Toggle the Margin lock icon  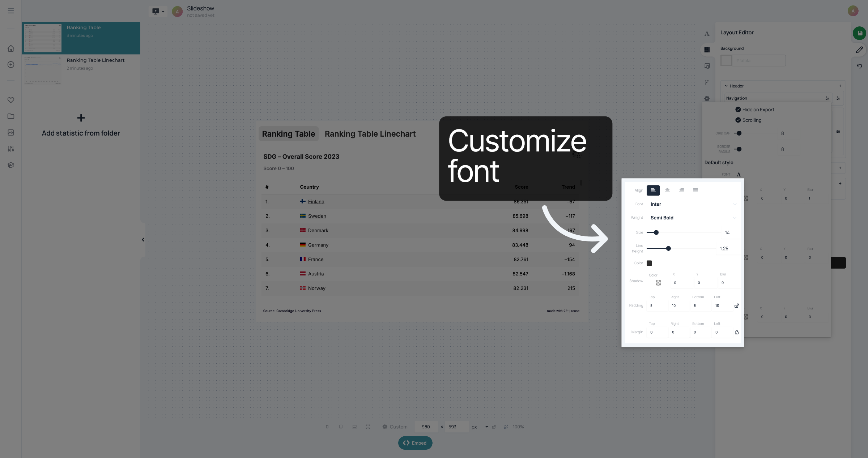click(x=737, y=332)
